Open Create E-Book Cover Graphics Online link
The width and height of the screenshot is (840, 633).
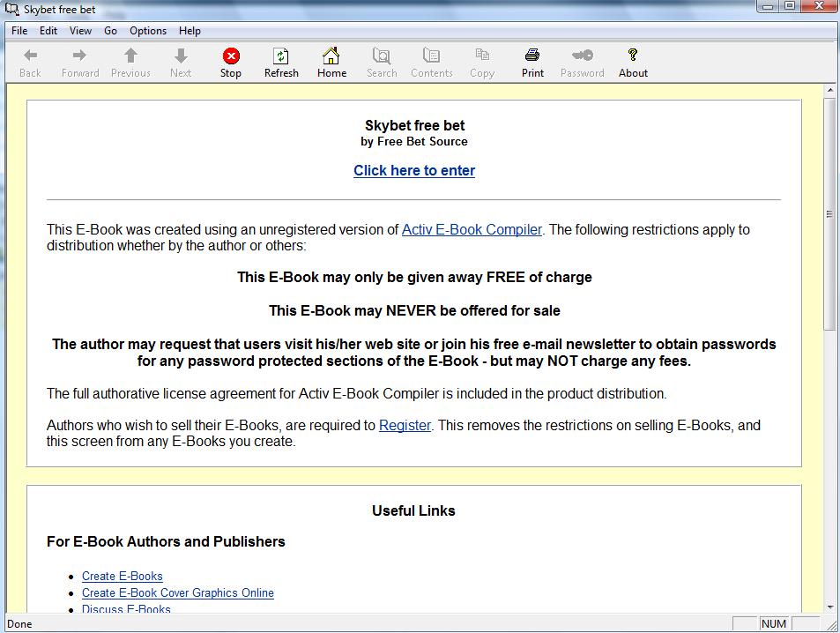(x=178, y=592)
